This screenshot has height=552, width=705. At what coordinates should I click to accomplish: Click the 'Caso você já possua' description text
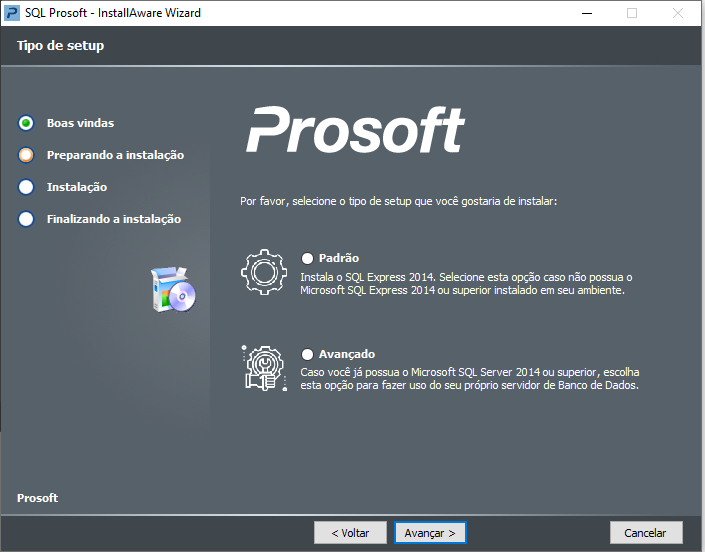pyautogui.click(x=470, y=378)
